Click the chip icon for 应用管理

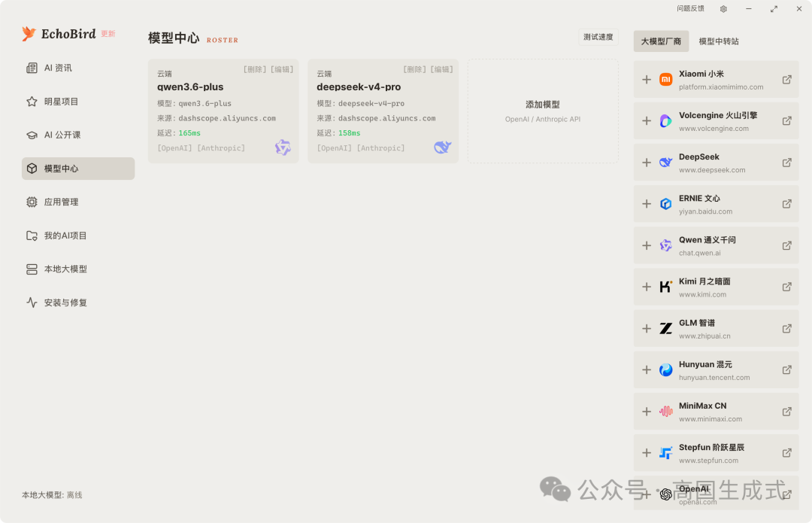pyautogui.click(x=32, y=202)
